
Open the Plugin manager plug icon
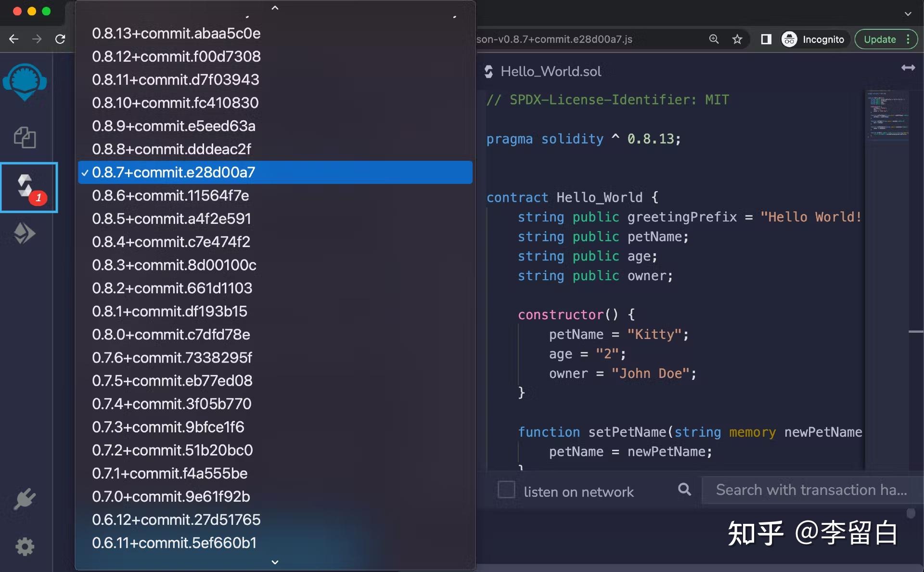tap(25, 499)
